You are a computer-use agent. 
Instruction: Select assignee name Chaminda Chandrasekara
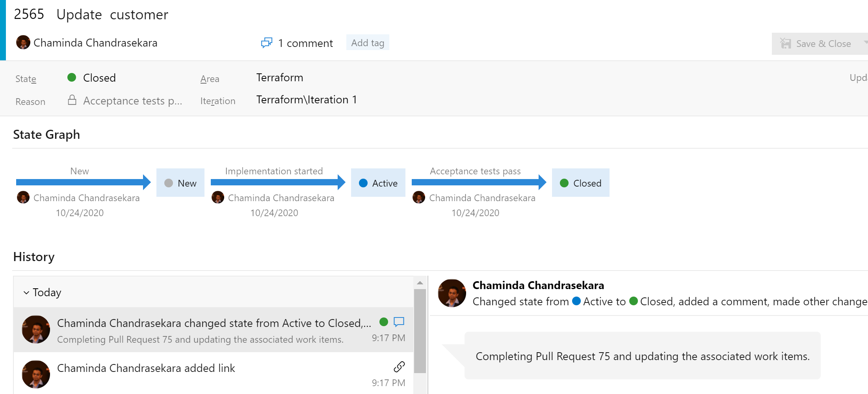coord(96,43)
